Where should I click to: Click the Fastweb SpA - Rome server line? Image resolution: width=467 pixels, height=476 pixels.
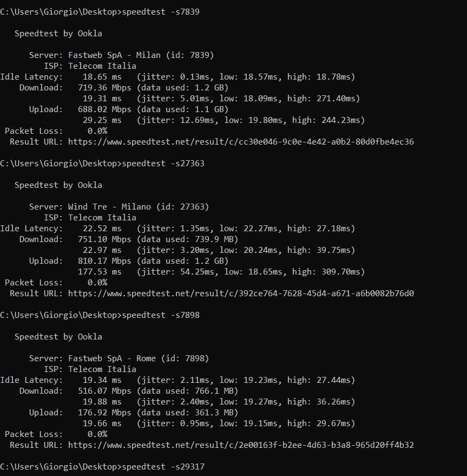pyautogui.click(x=119, y=358)
